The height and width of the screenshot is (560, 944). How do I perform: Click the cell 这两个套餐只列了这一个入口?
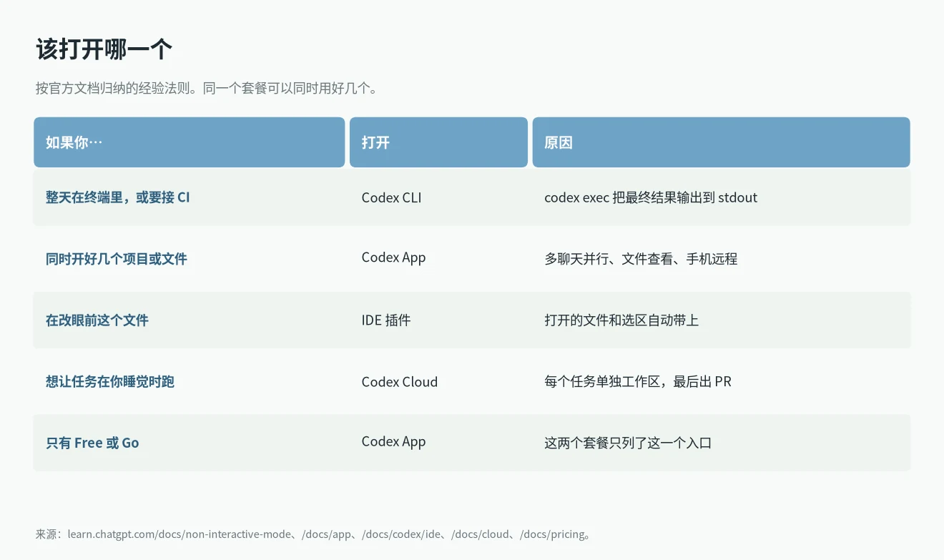click(x=628, y=443)
